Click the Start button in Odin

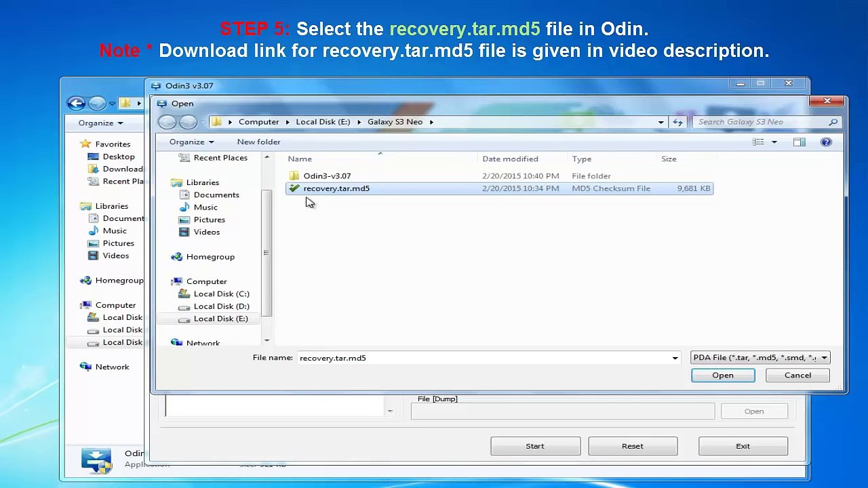pyautogui.click(x=535, y=446)
